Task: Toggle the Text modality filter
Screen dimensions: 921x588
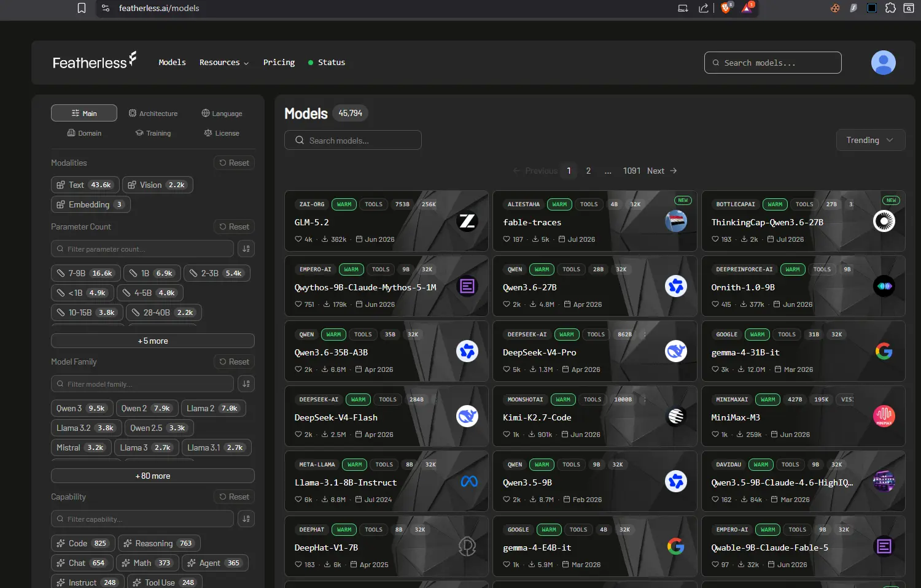Action: click(85, 185)
